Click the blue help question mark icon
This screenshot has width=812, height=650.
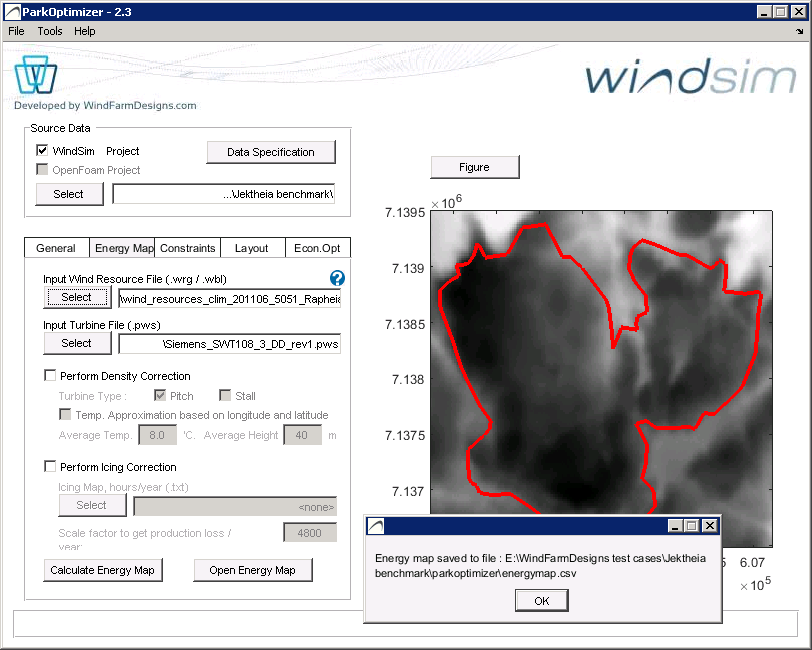[337, 278]
